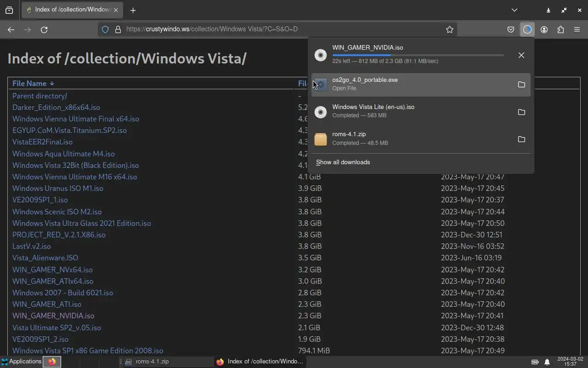Screen dimensions: 588x368
Task: Download LastV.v2.iso
Action: 32,246
